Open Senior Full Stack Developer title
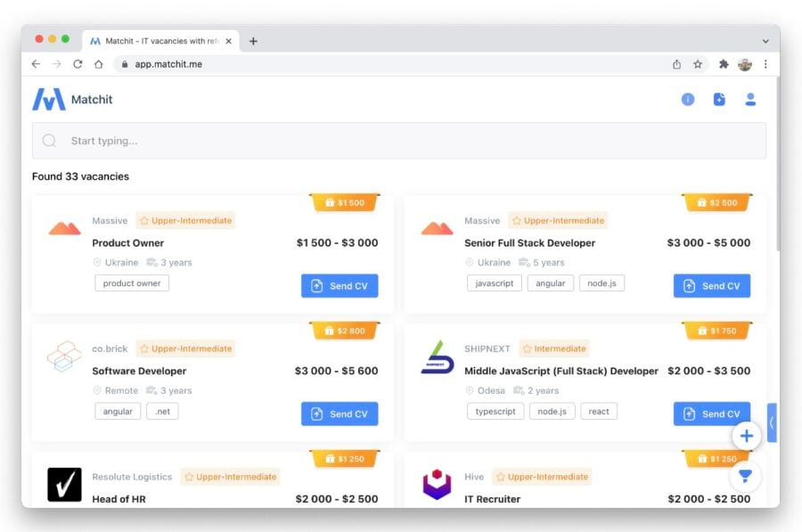The image size is (802, 532). pos(530,243)
